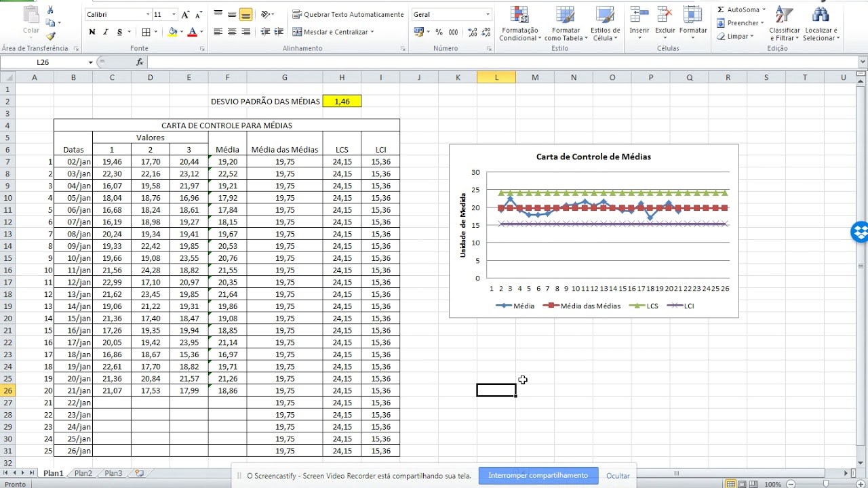Viewport: 868px width, 488px height.
Task: Switch to Plan1 sheet tab
Action: click(53, 473)
